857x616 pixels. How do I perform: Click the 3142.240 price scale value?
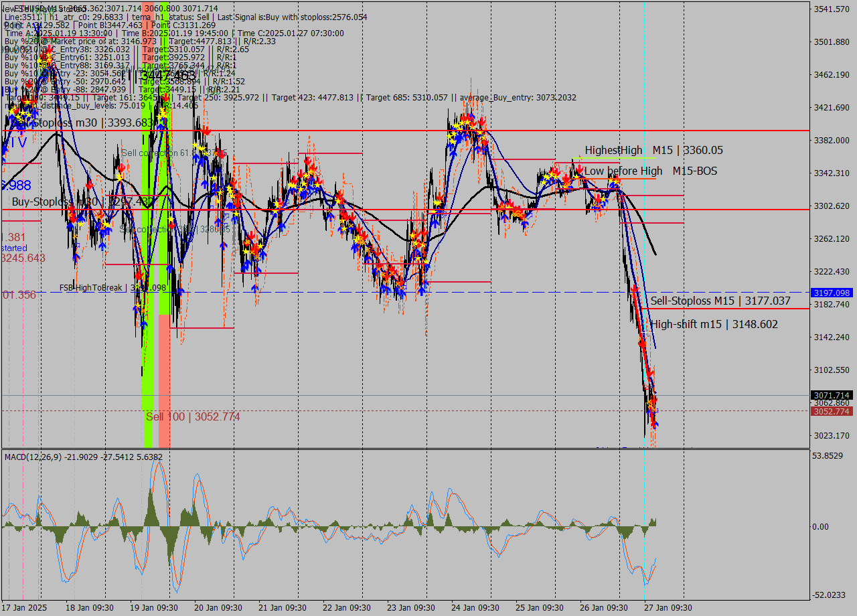coord(831,337)
